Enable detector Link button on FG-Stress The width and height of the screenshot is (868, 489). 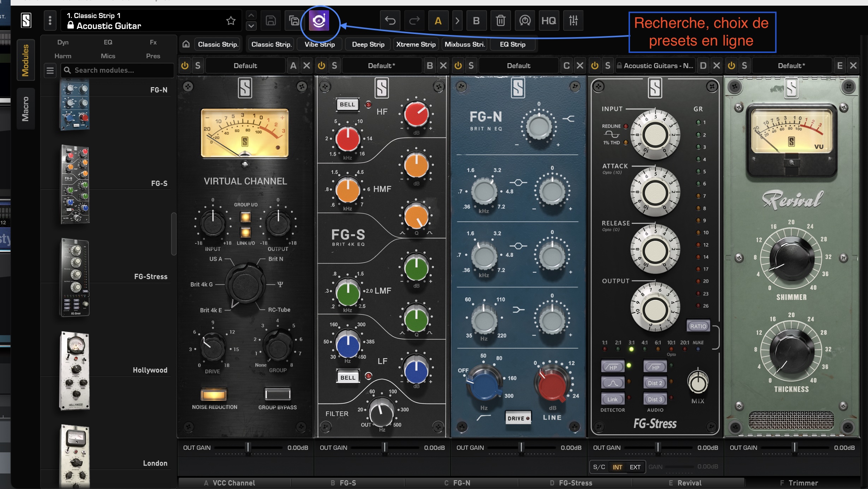(612, 399)
